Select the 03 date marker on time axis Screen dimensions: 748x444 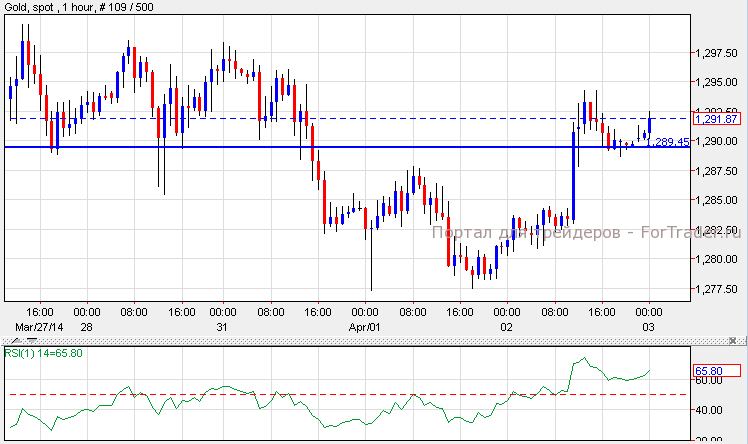tap(649, 327)
